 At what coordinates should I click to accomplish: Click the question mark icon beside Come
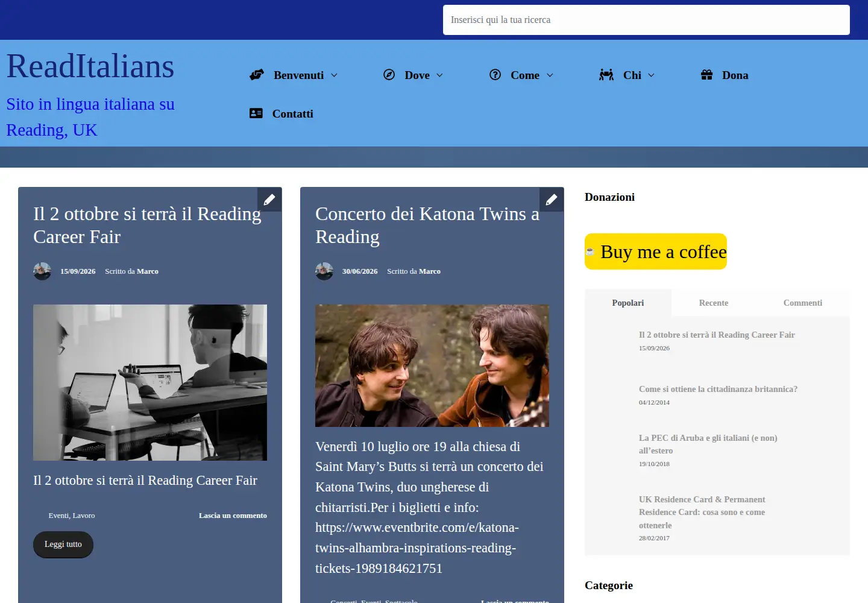click(x=495, y=75)
